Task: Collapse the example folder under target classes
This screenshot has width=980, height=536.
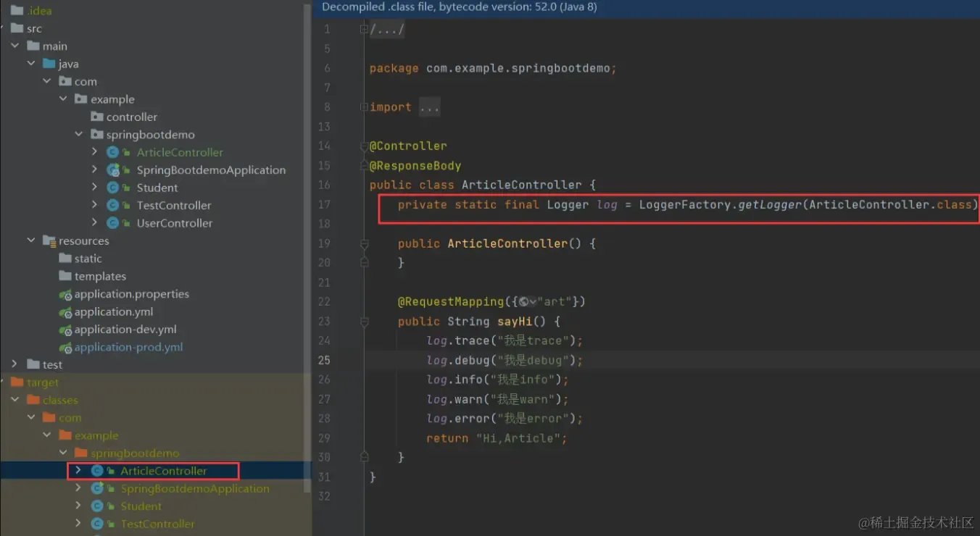Action: [47, 435]
